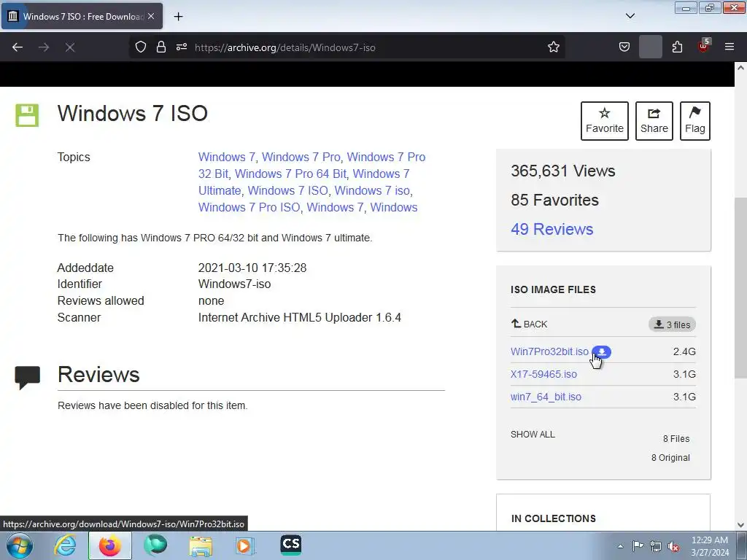Open site permissions icon in address bar
Screen dimensions: 747x560
coord(182,47)
